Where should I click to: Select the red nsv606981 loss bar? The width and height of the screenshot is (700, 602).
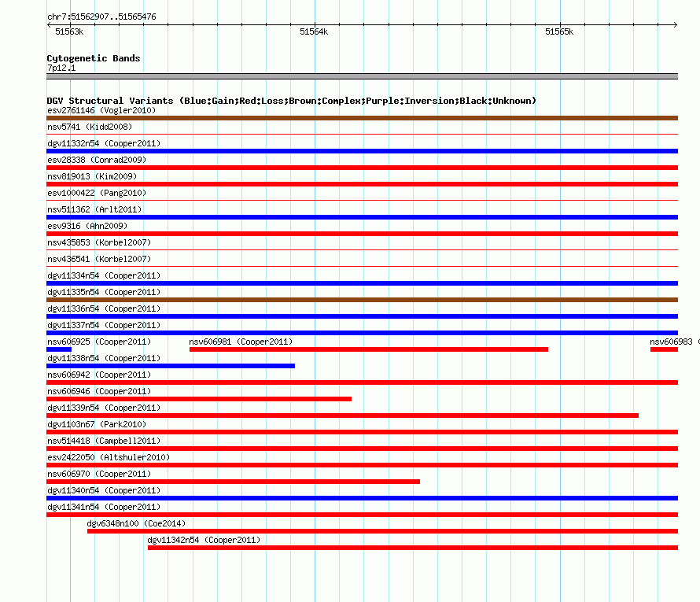tap(369, 349)
